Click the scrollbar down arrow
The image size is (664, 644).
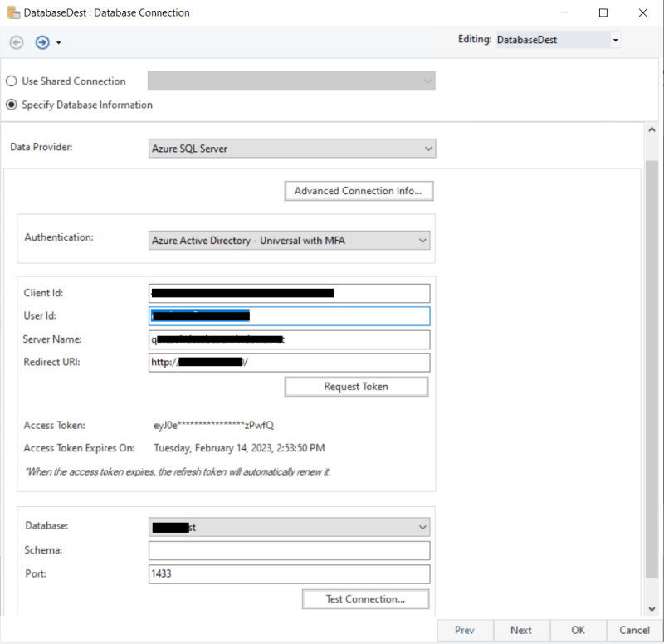(x=652, y=607)
